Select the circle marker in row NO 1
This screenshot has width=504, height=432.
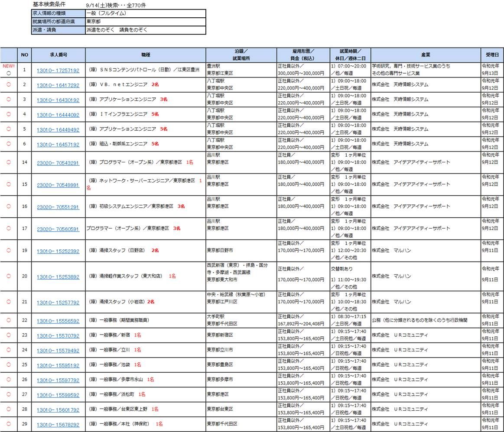[9, 73]
